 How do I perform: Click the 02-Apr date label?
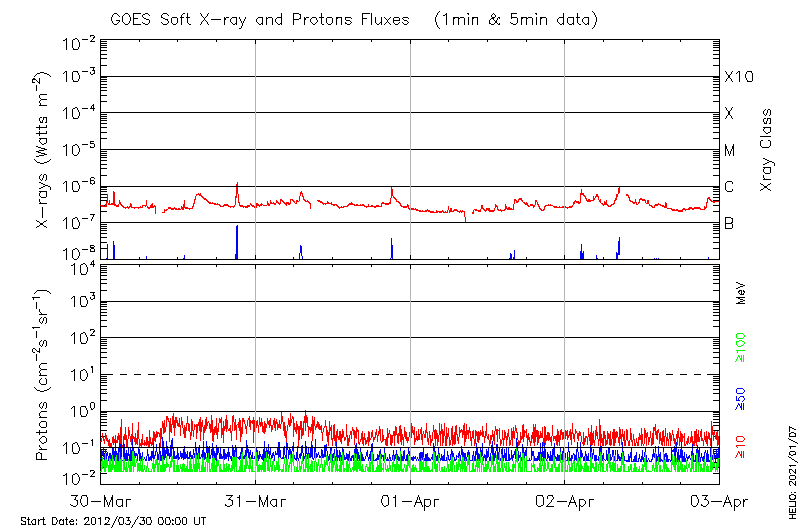(x=565, y=500)
